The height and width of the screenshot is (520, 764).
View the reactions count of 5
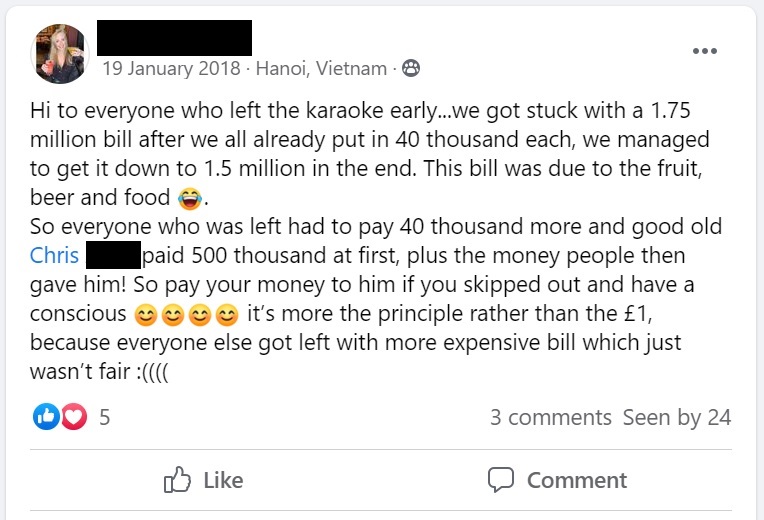pos(105,417)
